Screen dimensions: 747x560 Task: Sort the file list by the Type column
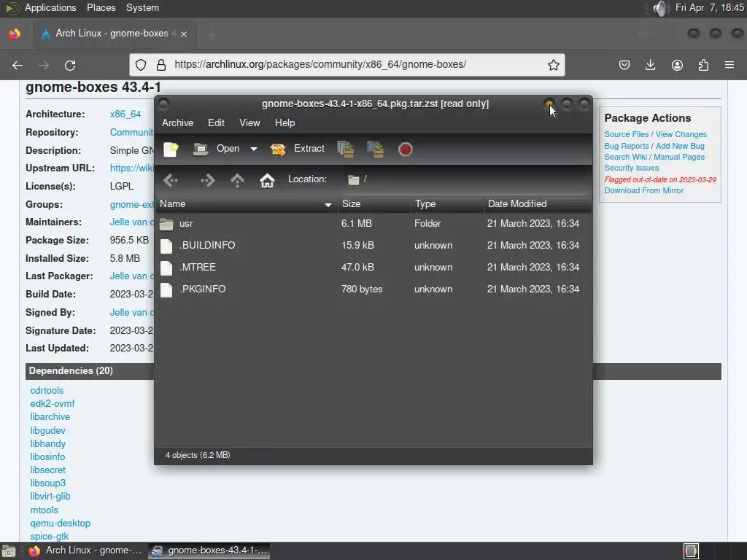click(x=447, y=204)
